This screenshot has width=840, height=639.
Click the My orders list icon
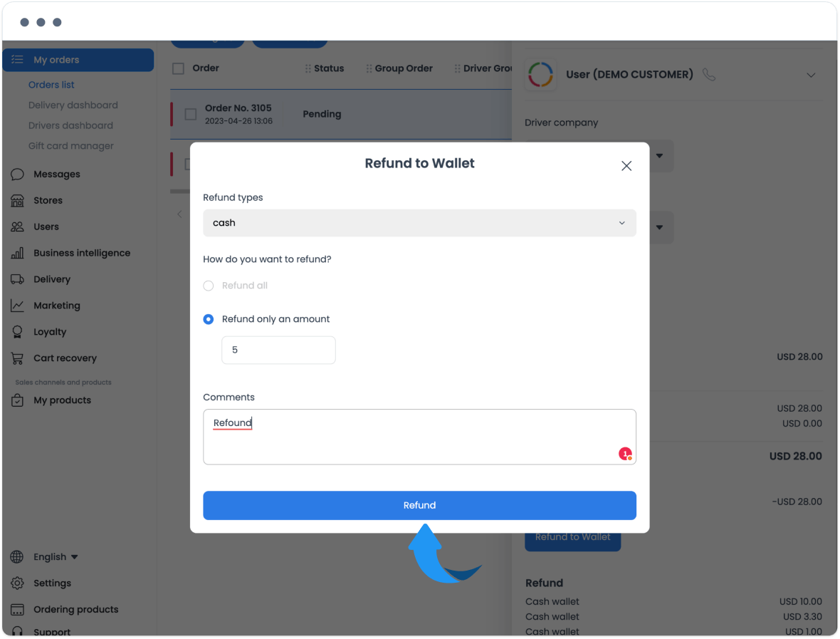tap(17, 60)
